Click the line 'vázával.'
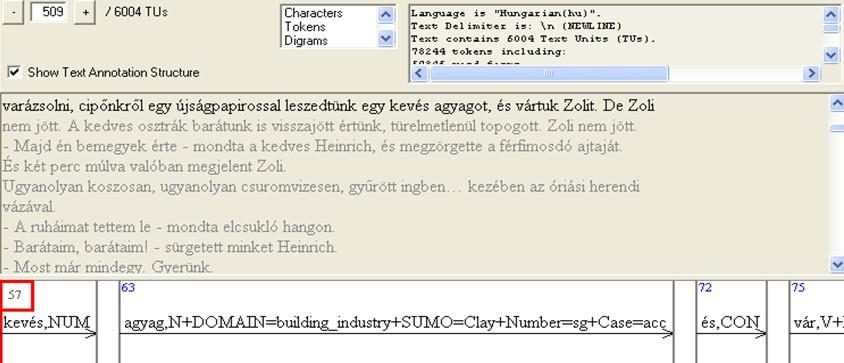This screenshot has width=844, height=363. [29, 207]
